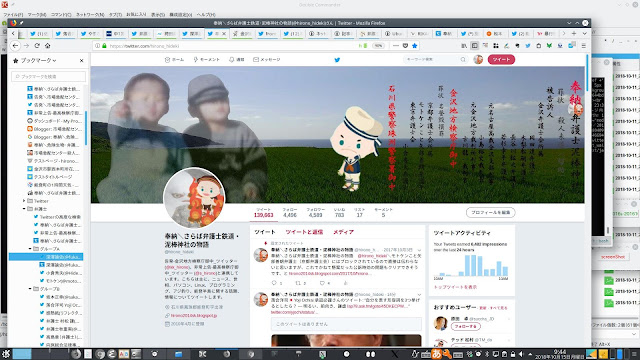This screenshot has height=360, width=640.
Task: Close the bookmarks sidebar
Action: pyautogui.click(x=82, y=60)
